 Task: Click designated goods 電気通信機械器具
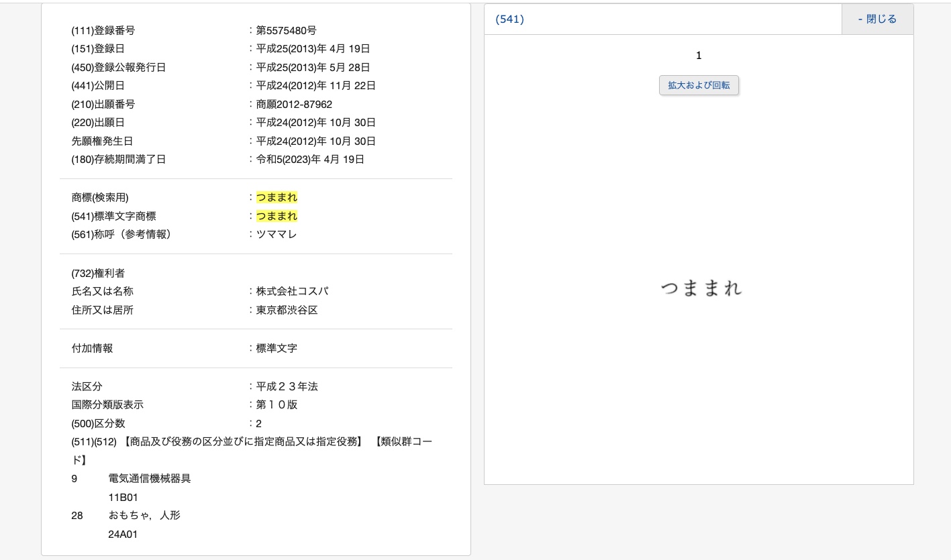[150, 478]
